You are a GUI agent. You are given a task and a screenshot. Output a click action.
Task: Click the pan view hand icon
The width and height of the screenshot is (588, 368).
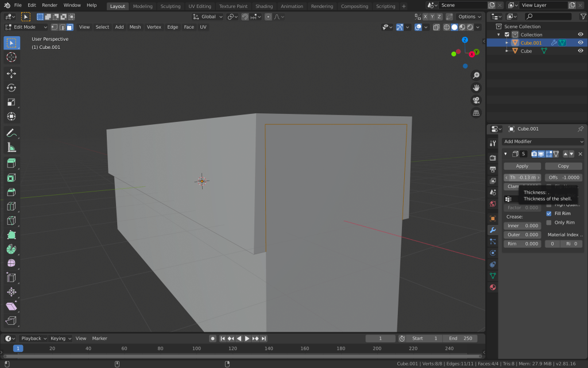[476, 87]
